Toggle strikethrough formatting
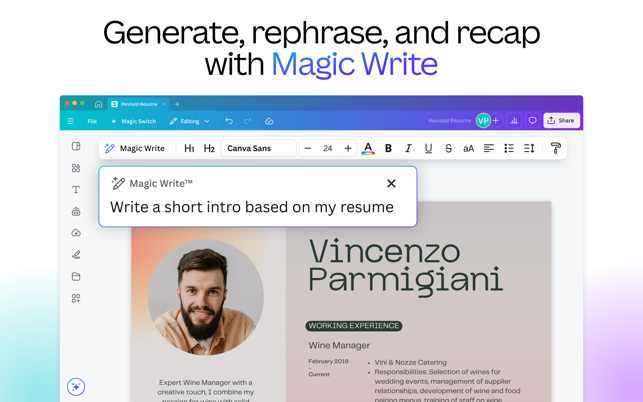 (448, 148)
